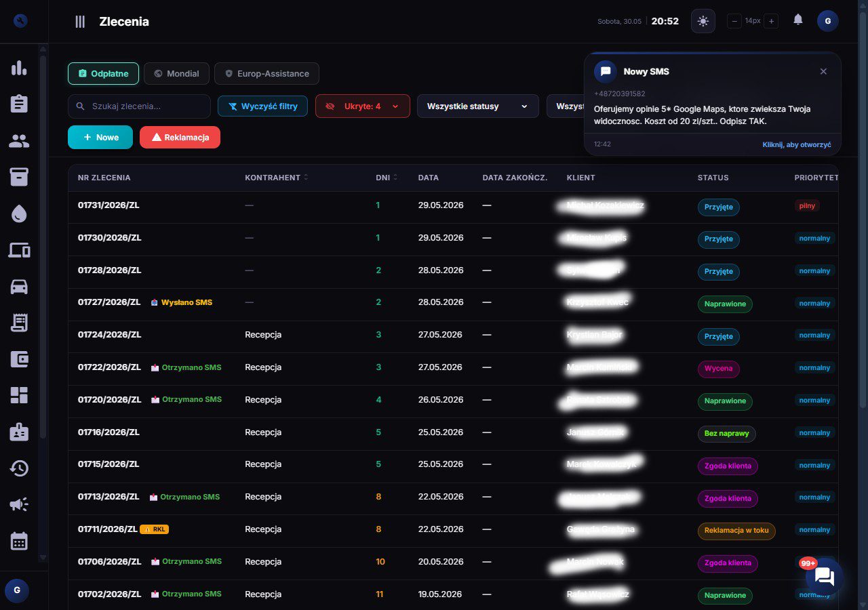This screenshot has width=868, height=610.
Task: Open the clipboard orders sidebar icon
Action: coord(19,104)
